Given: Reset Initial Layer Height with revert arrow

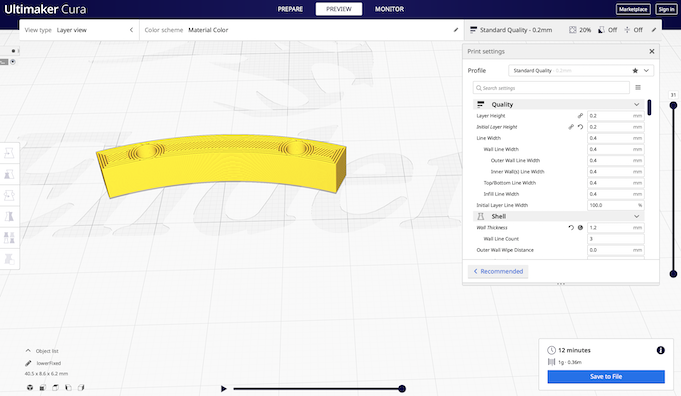Looking at the screenshot, I should [580, 127].
